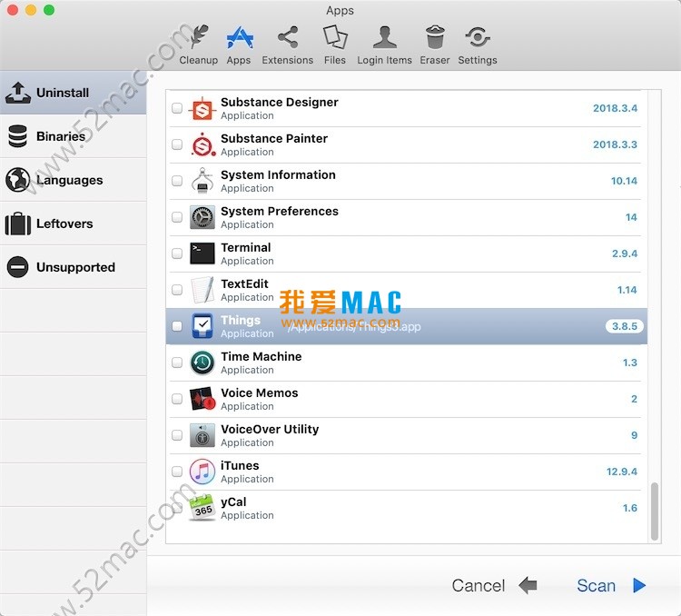
Task: Open Login Items in the toolbar
Action: pos(384,45)
